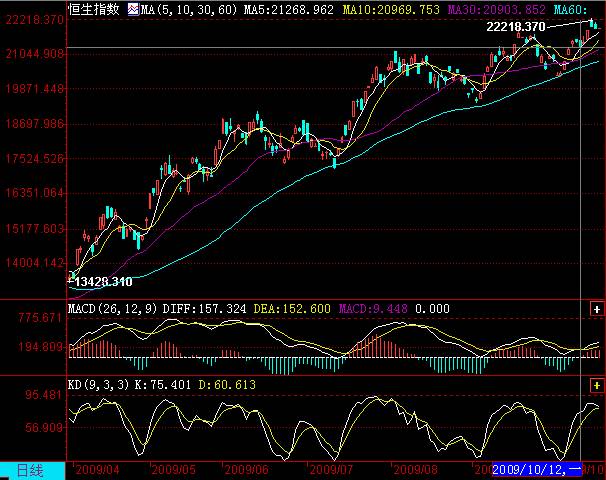The height and width of the screenshot is (480, 606).
Task: Expand the MACD indicator panel plus button
Action: [x=598, y=311]
